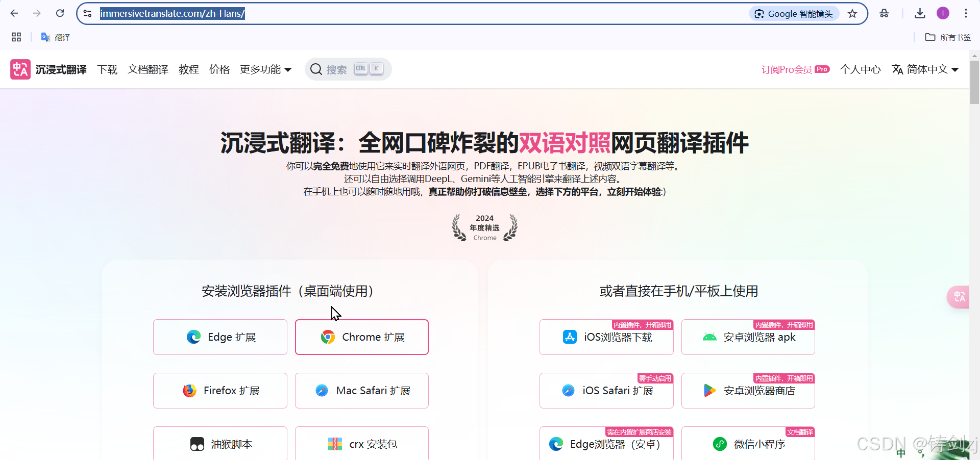980x460 pixels.
Task: Open Chrome three-dot menu
Action: point(966,13)
